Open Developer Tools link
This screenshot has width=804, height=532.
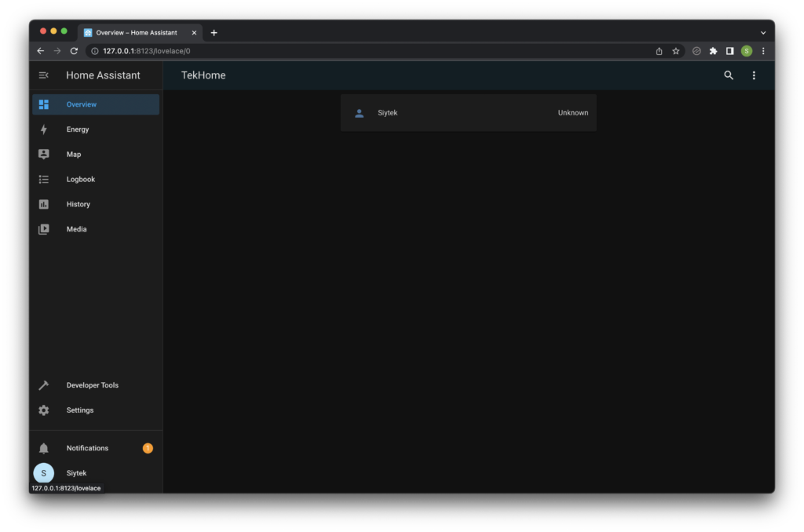click(x=95, y=385)
